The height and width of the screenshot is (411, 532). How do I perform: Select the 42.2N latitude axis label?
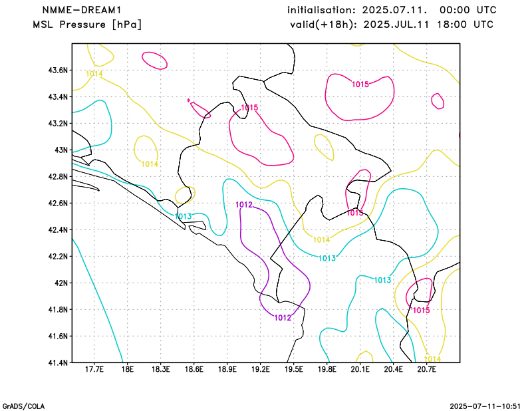[58, 256]
